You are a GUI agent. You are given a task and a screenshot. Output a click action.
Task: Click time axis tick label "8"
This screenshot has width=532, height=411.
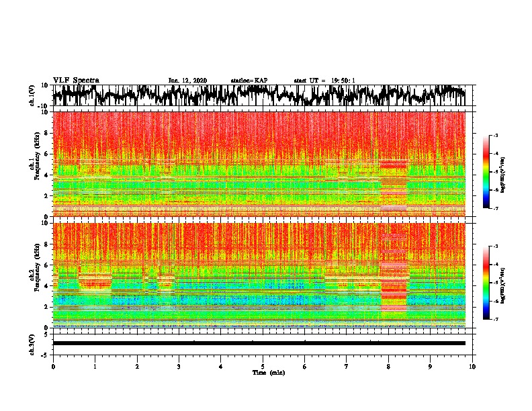pyautogui.click(x=388, y=367)
